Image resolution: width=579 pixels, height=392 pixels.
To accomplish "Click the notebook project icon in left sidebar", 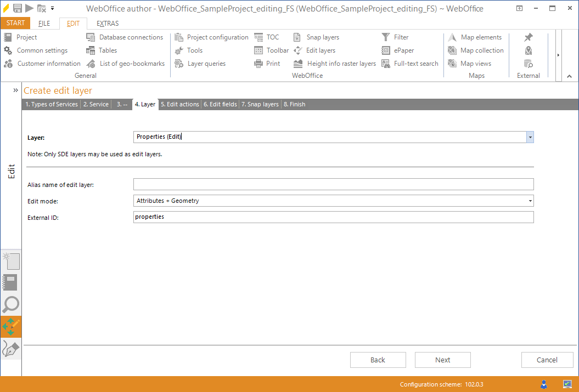I will pyautogui.click(x=11, y=282).
